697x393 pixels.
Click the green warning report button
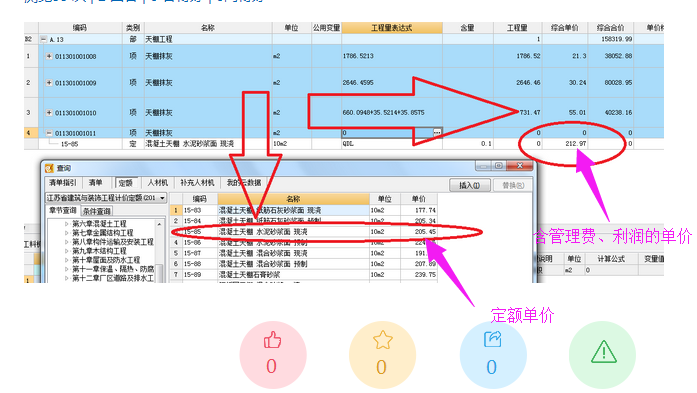point(602,354)
